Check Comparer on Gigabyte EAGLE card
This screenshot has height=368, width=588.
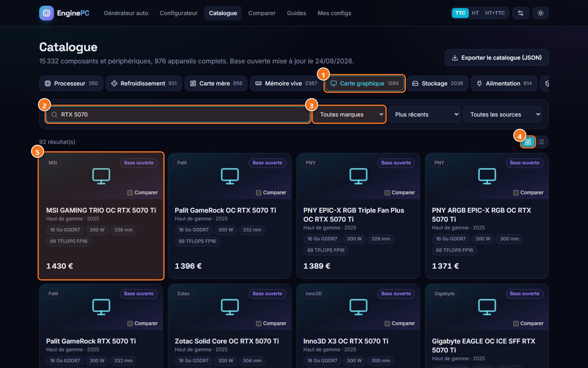(516, 323)
